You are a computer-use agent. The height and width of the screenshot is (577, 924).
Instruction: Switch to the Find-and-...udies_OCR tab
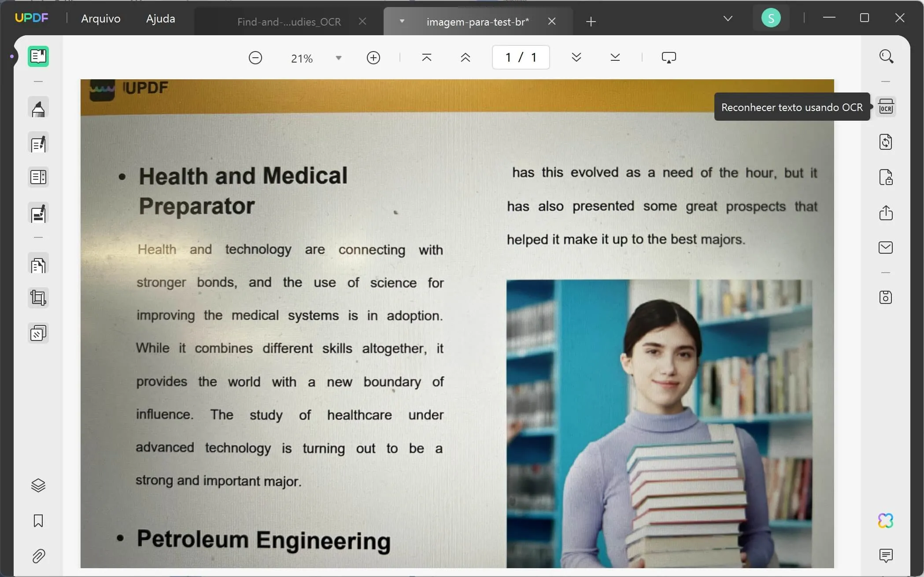pos(288,21)
